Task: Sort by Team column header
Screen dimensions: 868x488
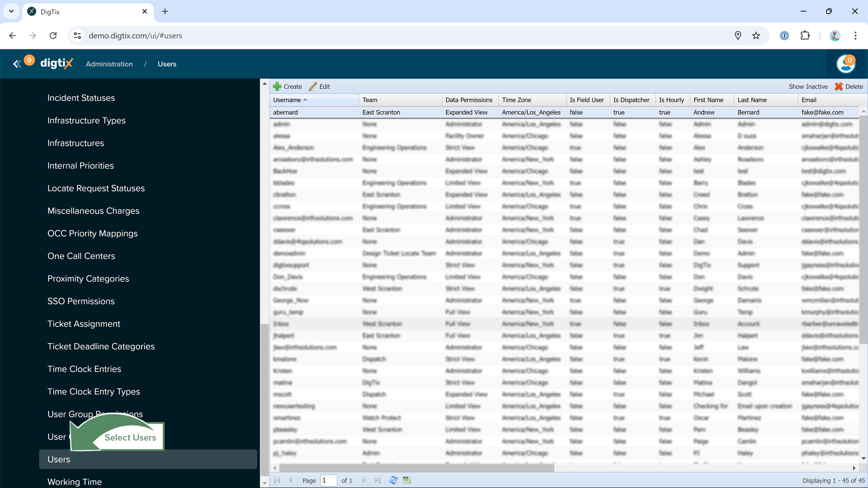Action: coord(370,100)
